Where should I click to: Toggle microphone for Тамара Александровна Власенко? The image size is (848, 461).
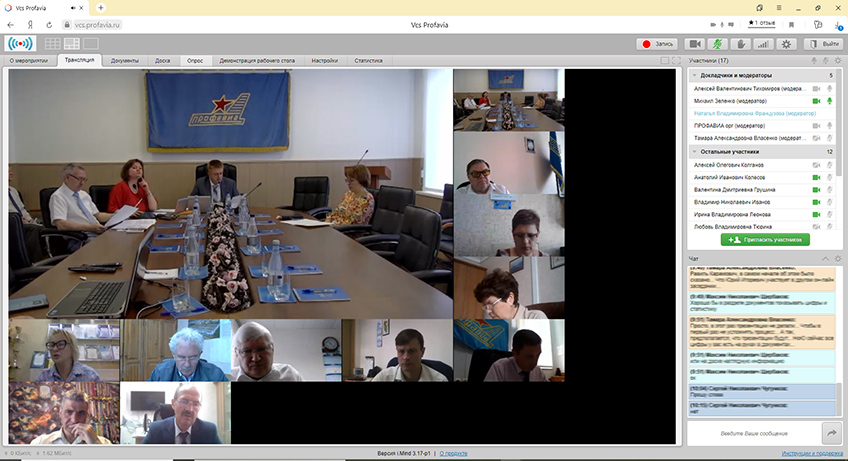(830, 139)
